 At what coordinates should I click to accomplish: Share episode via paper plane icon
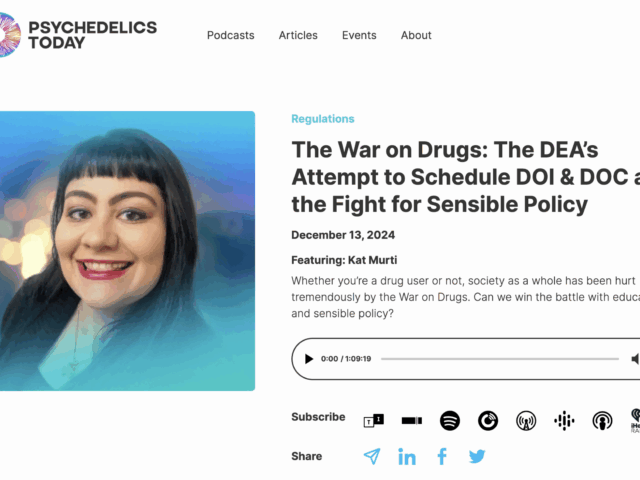pos(372,456)
